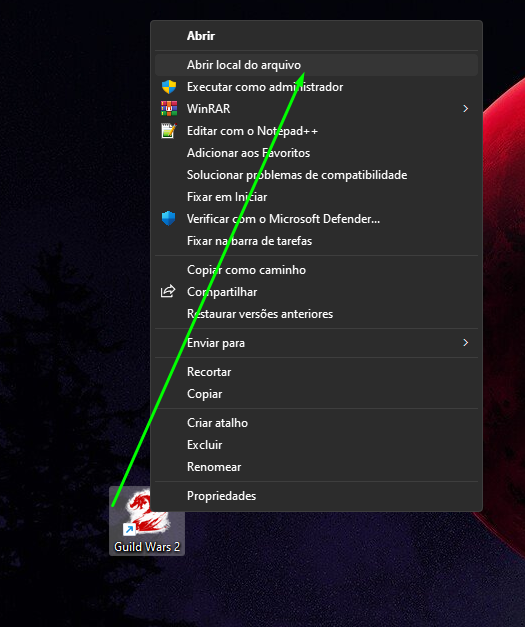
Task: Select Solucionar problemas de compatibilidade
Action: [316, 175]
